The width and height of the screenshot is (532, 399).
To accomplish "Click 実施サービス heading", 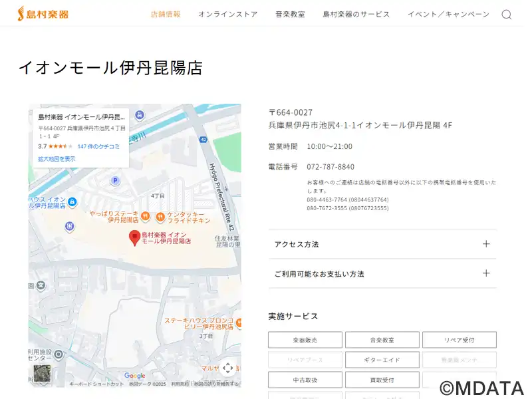I will coord(293,317).
